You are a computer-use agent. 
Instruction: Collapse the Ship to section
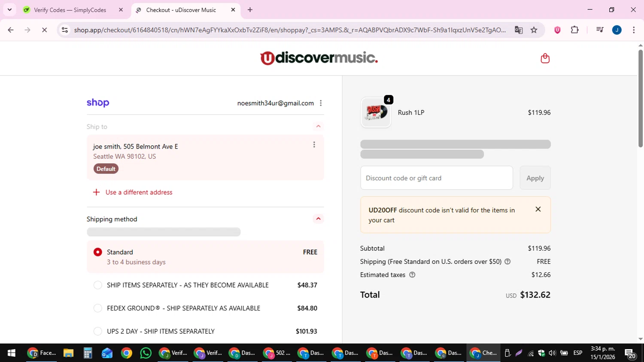click(x=318, y=126)
